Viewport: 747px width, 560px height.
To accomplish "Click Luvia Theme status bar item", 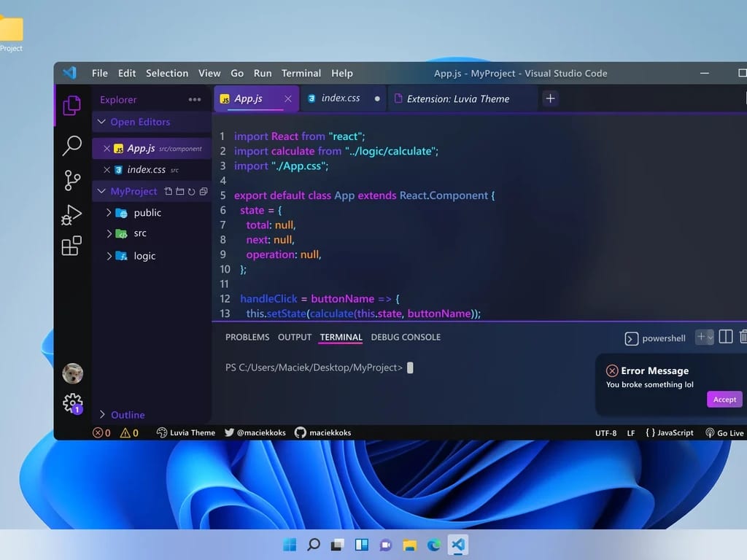I will [186, 433].
